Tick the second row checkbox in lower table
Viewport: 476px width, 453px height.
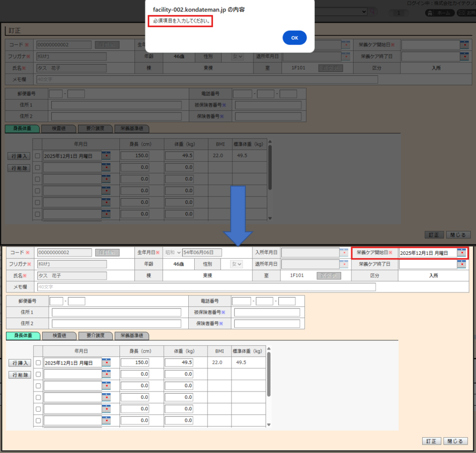[38, 374]
